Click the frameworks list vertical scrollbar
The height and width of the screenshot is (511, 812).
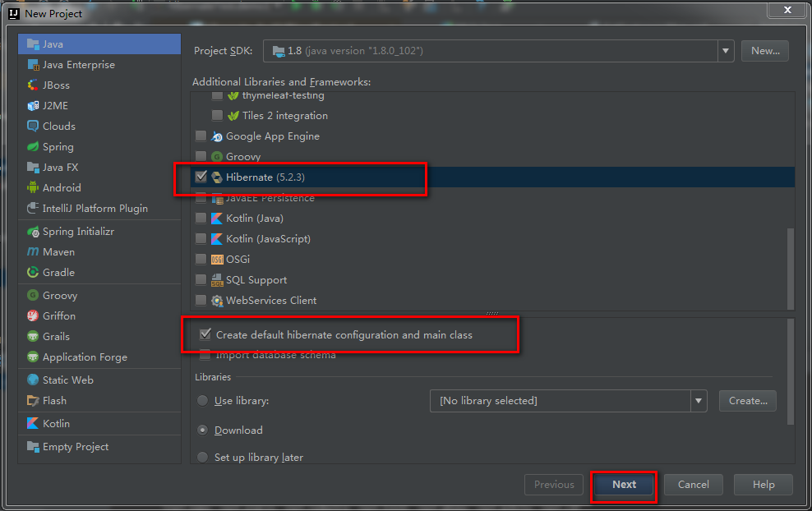tap(791, 268)
